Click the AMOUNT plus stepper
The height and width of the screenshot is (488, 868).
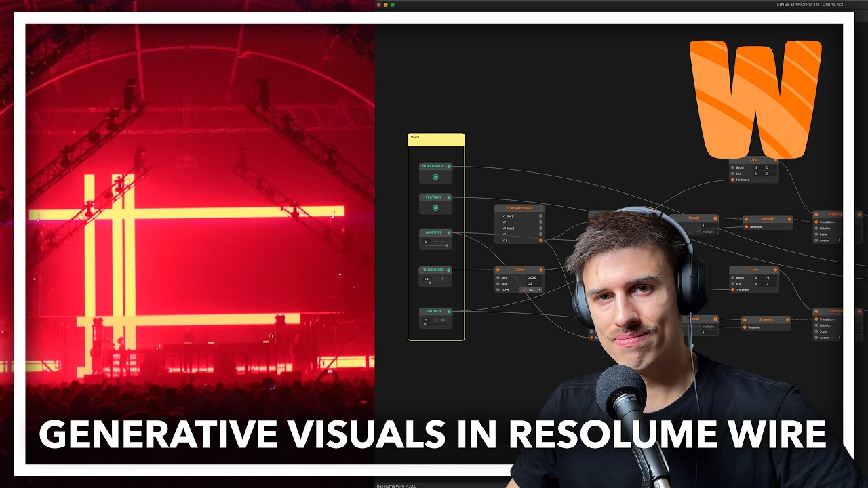tap(443, 241)
